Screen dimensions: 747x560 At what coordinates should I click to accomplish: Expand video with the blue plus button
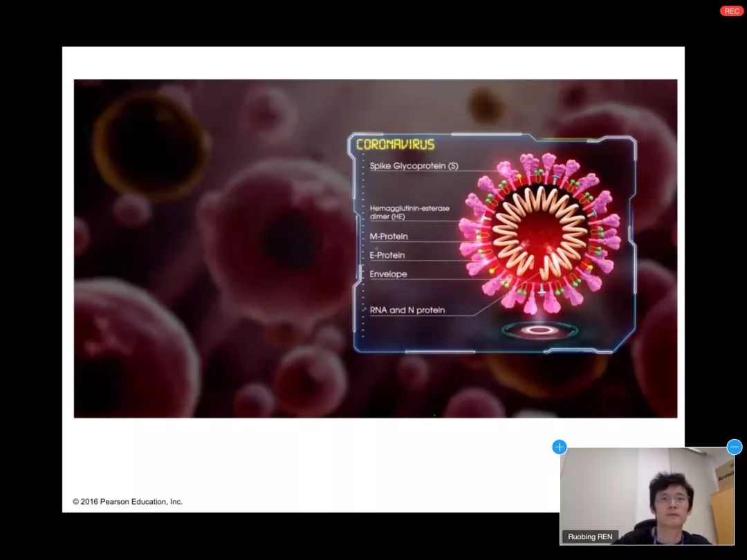560,447
